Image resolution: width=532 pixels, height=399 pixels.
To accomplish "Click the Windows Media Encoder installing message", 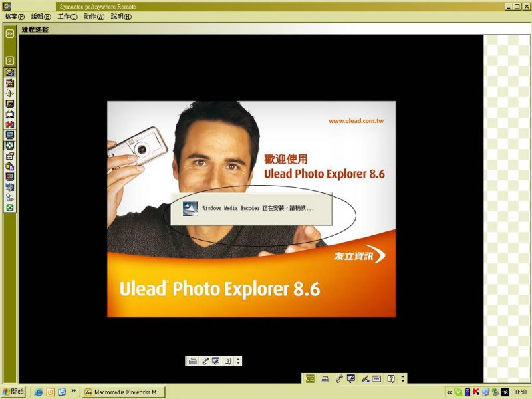I will [258, 208].
